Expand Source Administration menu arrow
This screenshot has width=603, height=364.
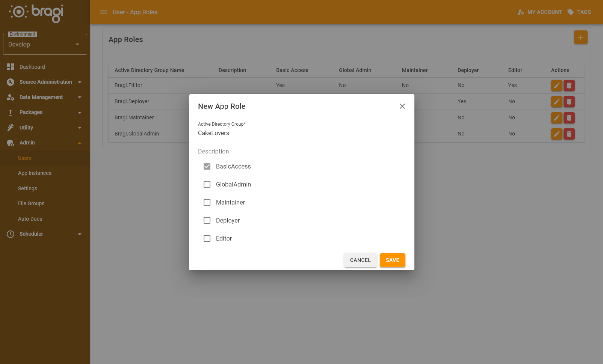coord(80,82)
